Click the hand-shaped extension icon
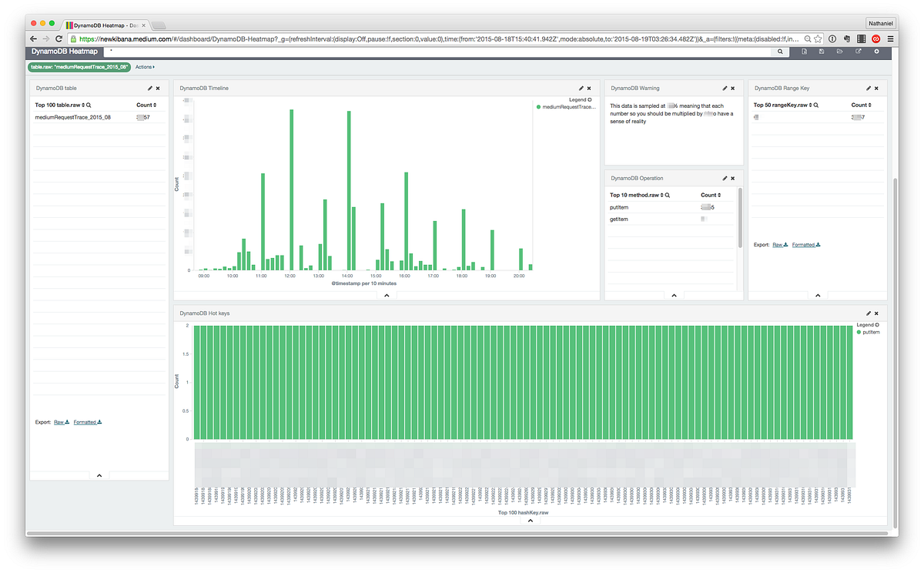 coord(847,39)
